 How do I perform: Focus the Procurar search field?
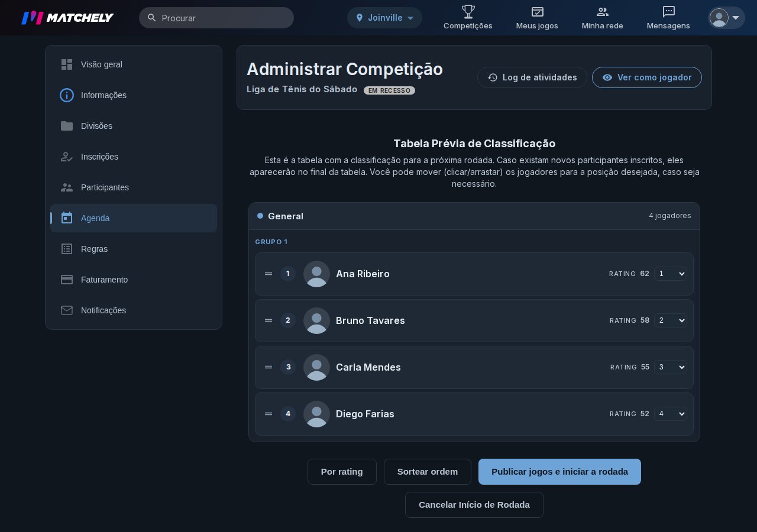tap(216, 18)
